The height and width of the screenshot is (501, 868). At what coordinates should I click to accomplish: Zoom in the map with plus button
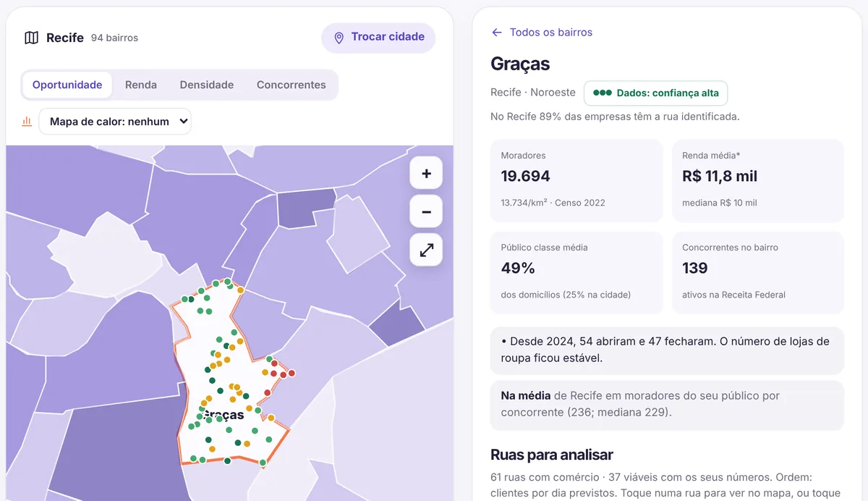(x=426, y=174)
